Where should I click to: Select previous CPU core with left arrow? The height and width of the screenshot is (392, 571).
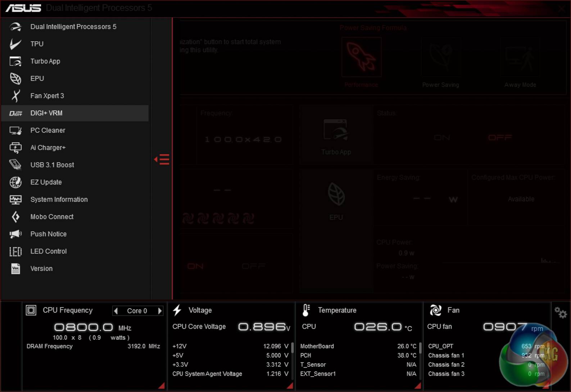(116, 311)
